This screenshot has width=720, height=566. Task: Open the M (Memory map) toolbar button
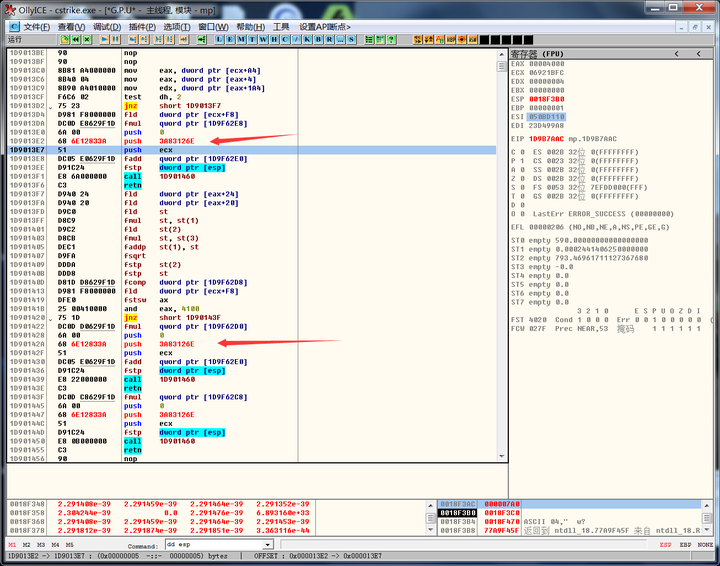pyautogui.click(x=241, y=39)
